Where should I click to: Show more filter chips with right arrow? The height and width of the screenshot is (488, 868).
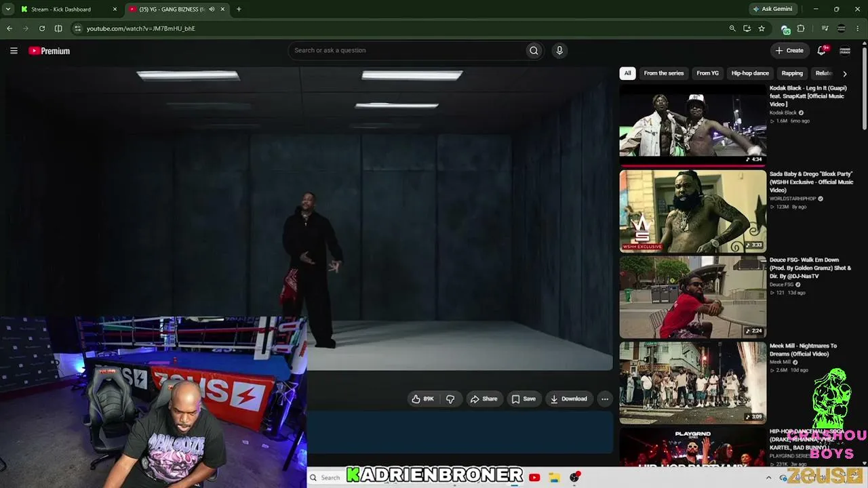[x=844, y=73]
